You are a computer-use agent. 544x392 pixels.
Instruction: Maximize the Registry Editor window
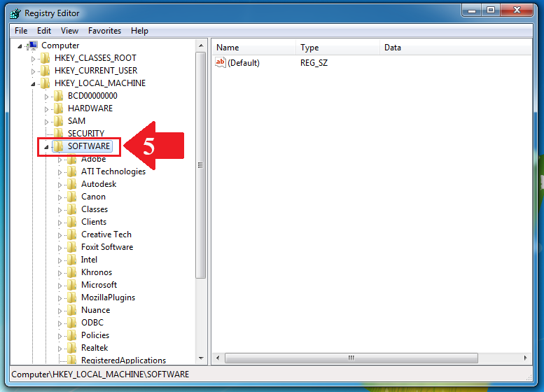[491, 10]
